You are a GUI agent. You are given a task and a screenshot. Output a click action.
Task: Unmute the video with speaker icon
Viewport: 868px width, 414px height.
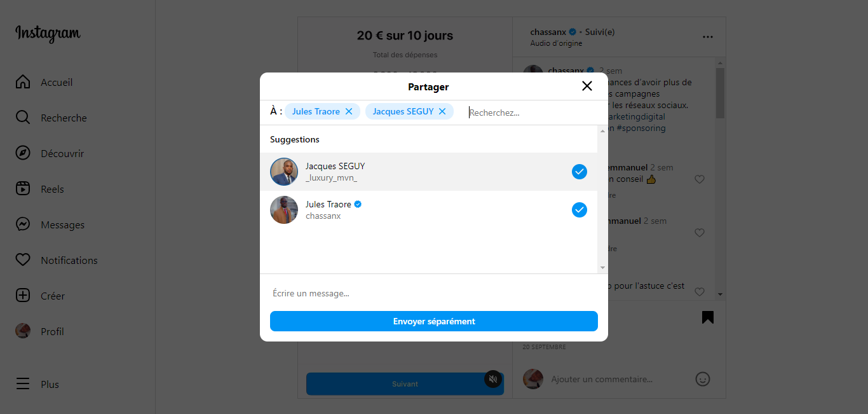(493, 380)
